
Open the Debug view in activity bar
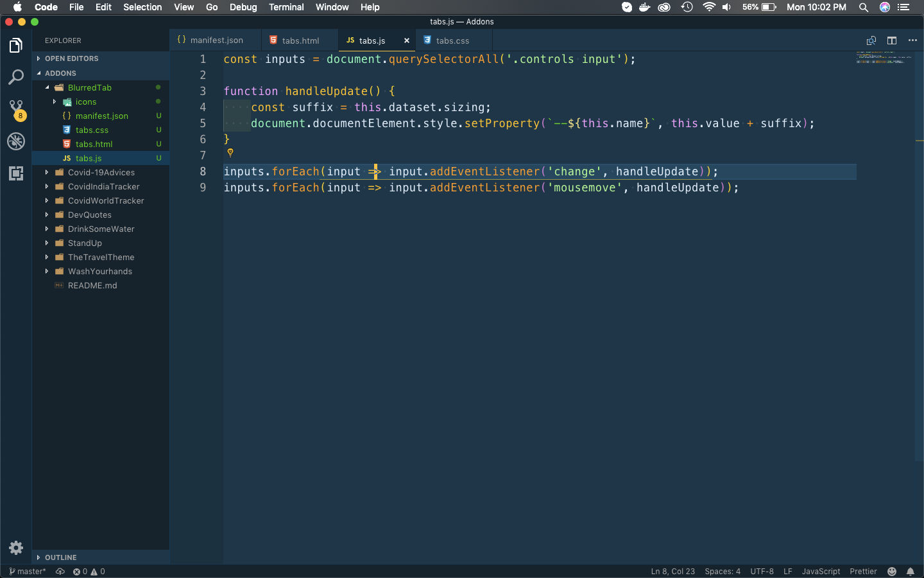[16, 141]
